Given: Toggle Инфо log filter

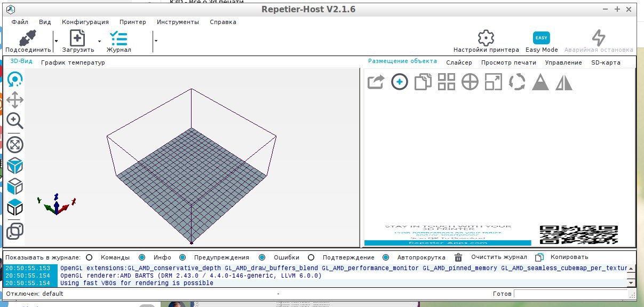Looking at the screenshot, I should coord(142,257).
